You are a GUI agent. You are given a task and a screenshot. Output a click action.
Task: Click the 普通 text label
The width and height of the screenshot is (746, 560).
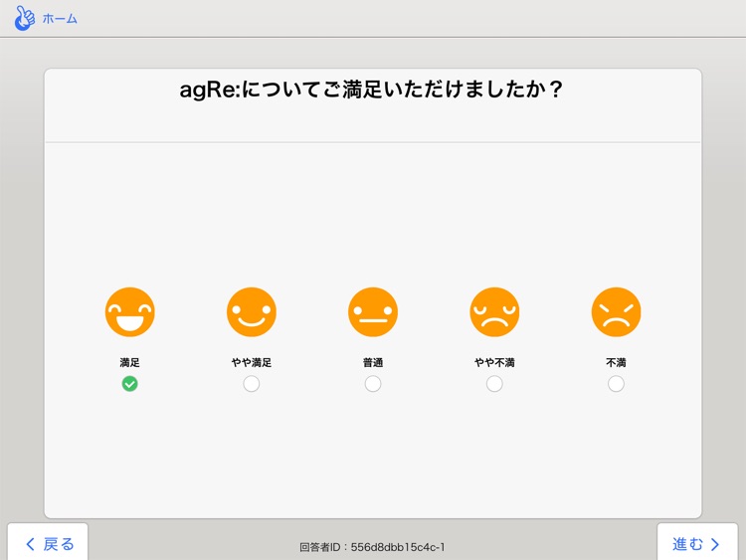tap(373, 363)
